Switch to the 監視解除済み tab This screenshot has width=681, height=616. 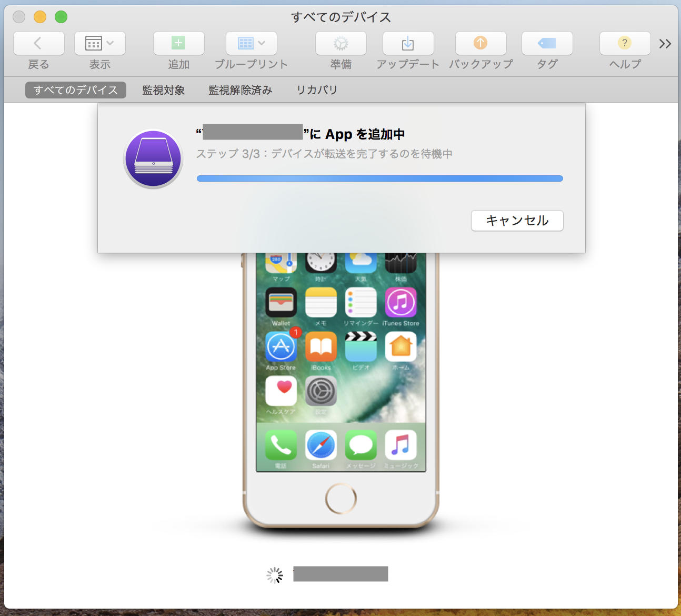(x=241, y=90)
